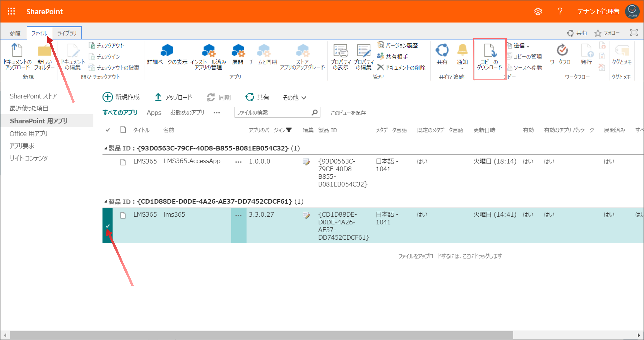Collapse group 製品 ID {CD1D88DE-...}
This screenshot has height=340, width=644.
pyautogui.click(x=106, y=201)
